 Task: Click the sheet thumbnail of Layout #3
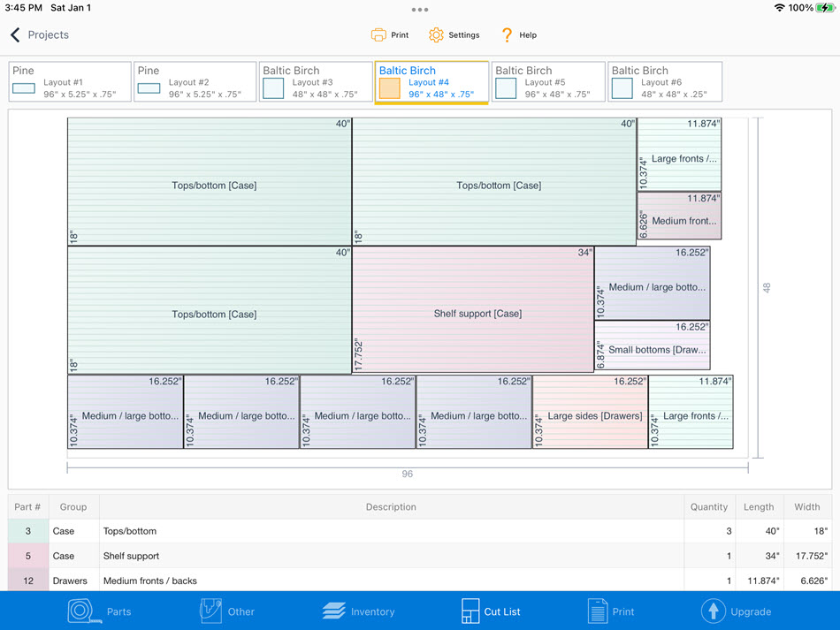[x=273, y=88]
